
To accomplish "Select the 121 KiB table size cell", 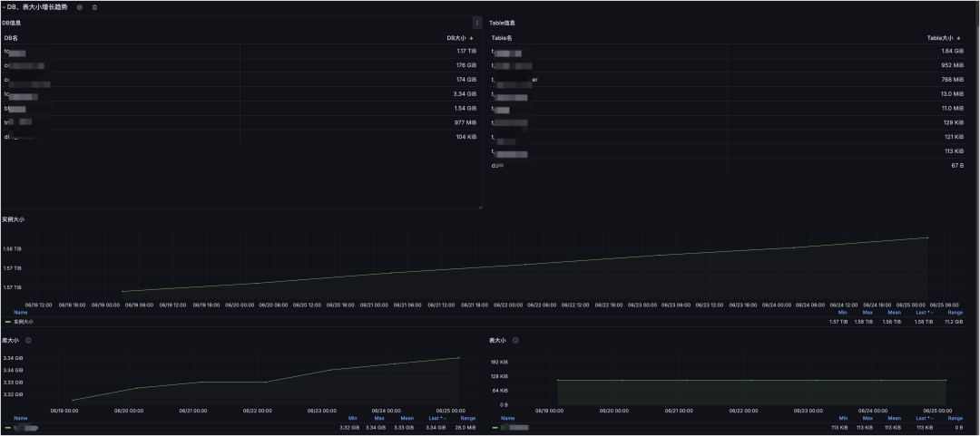I will click(x=953, y=136).
